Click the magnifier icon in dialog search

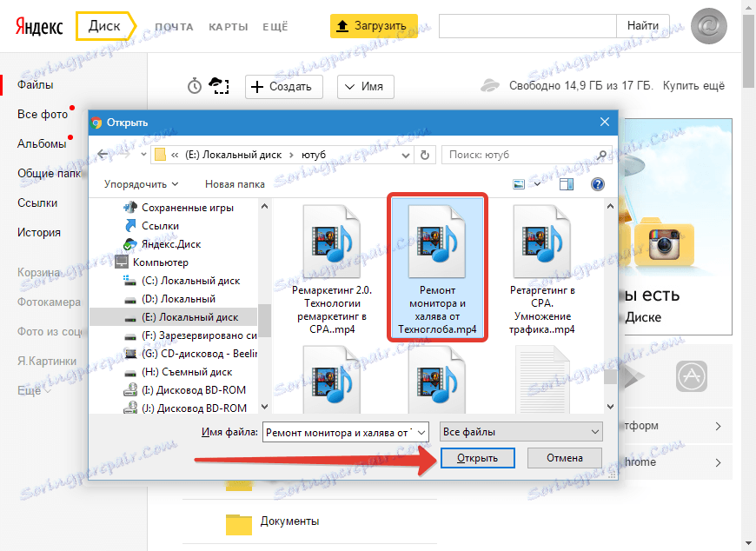coord(601,155)
